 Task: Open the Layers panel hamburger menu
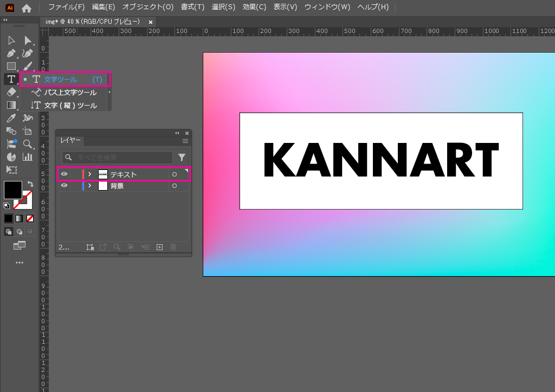(x=185, y=141)
